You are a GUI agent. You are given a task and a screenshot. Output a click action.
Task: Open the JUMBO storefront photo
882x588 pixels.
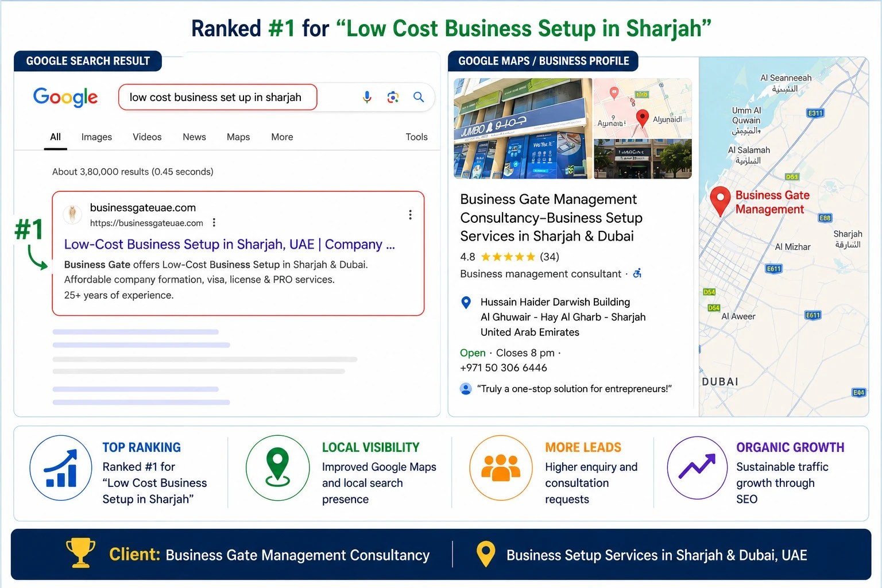523,129
